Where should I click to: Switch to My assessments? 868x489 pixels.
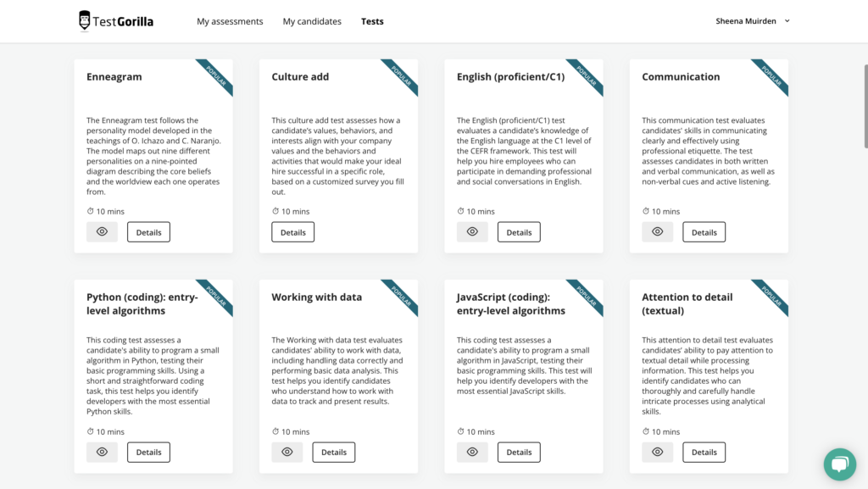(230, 21)
